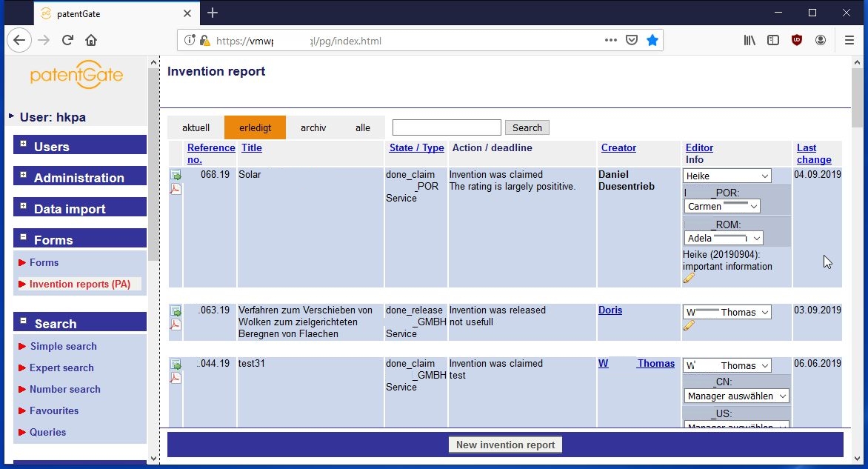Image resolution: width=868 pixels, height=469 pixels.
Task: Sort by Reference no. column header
Action: tap(211, 153)
